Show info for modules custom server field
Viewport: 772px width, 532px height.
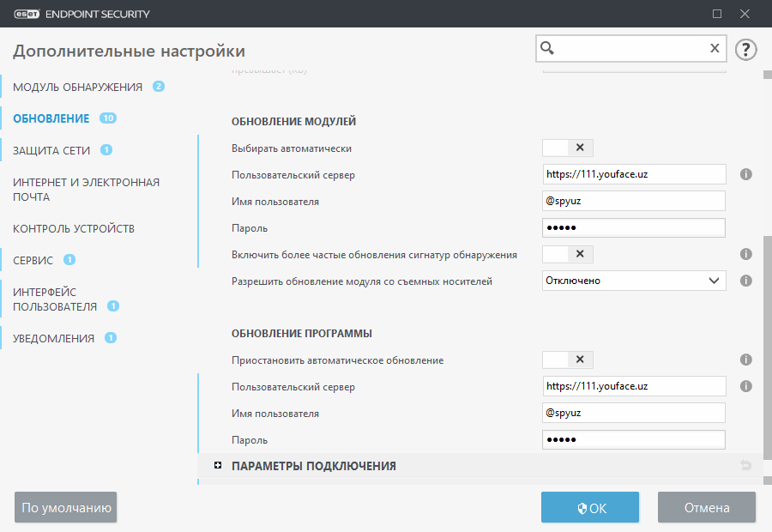click(x=746, y=174)
